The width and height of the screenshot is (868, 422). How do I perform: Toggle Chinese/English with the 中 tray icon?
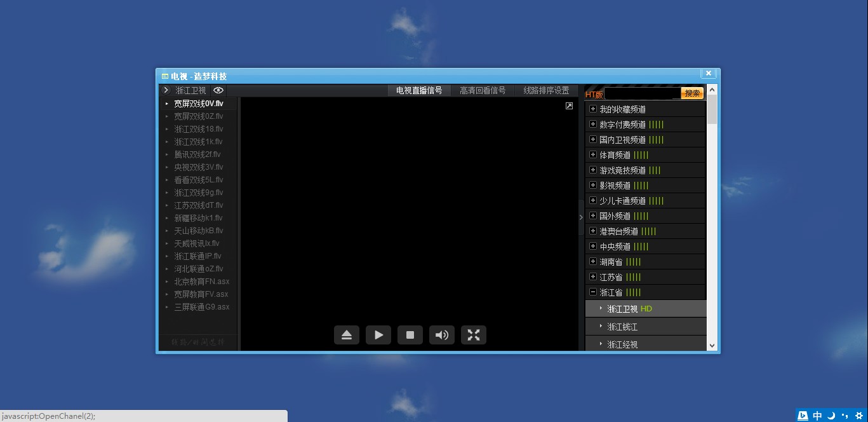coord(817,415)
